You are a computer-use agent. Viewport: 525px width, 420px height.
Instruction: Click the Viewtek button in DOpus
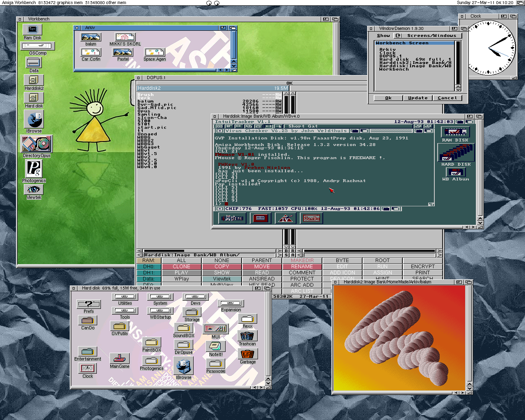click(x=221, y=279)
